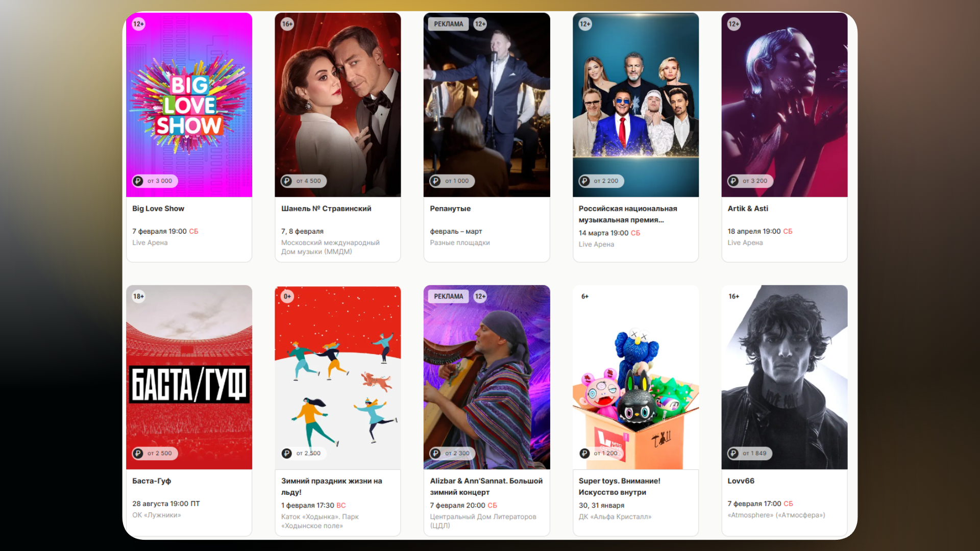Click the 'от 1 849' price badge on Lovv66
Screen dimensions: 980x551
pyautogui.click(x=749, y=454)
